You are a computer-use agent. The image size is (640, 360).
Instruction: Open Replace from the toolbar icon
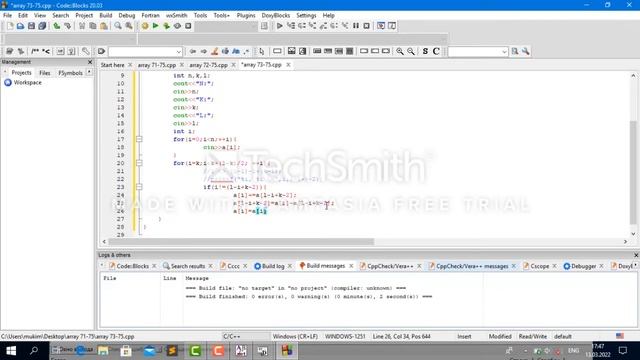pyautogui.click(x=129, y=26)
